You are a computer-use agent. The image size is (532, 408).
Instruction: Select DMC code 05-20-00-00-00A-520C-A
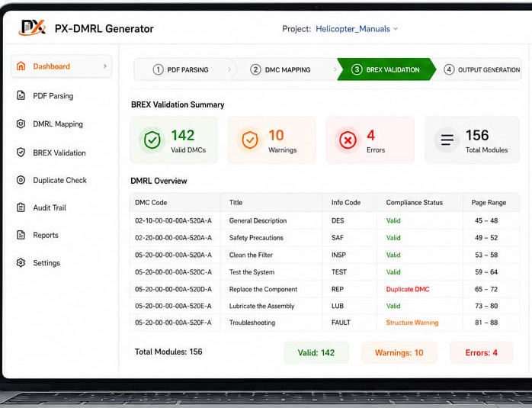[x=173, y=272]
